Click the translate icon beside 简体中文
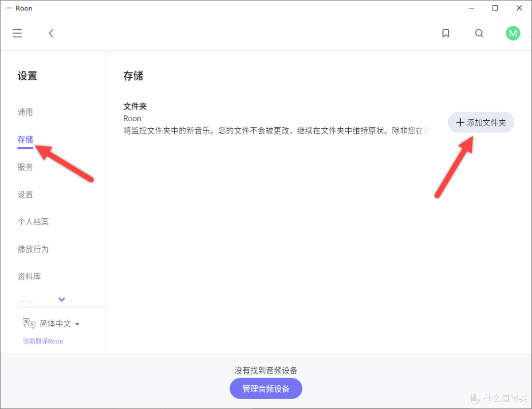 tap(29, 323)
